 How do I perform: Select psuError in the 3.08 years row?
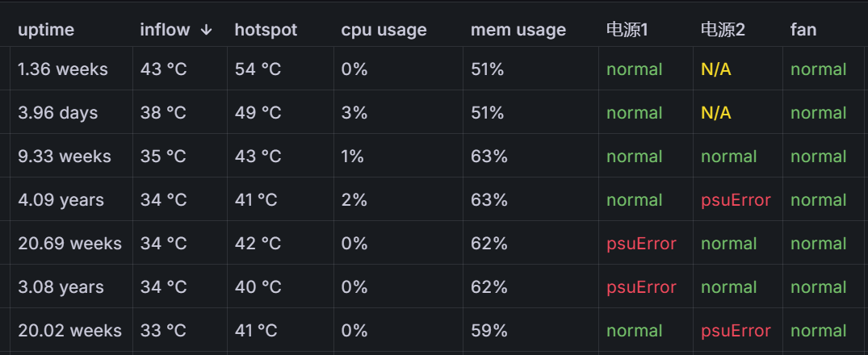pos(641,287)
